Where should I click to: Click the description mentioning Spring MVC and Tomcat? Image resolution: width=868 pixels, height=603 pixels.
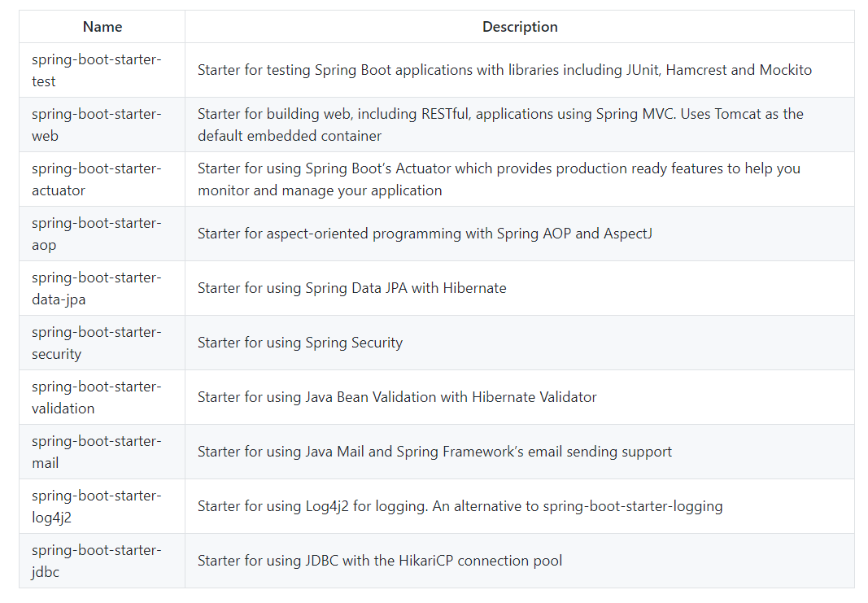click(x=520, y=125)
